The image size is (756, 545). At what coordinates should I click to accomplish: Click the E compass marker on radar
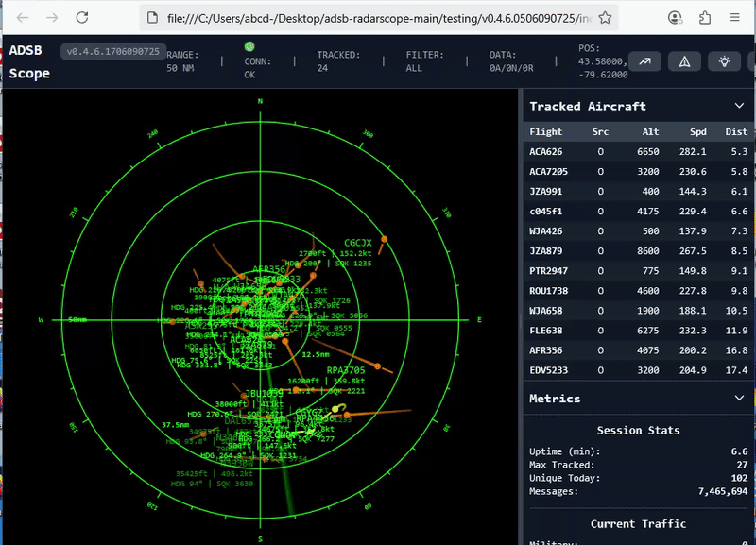[x=479, y=319]
